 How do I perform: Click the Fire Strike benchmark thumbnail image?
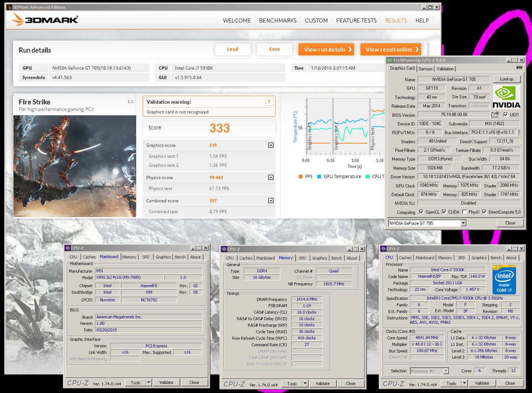tap(75, 166)
